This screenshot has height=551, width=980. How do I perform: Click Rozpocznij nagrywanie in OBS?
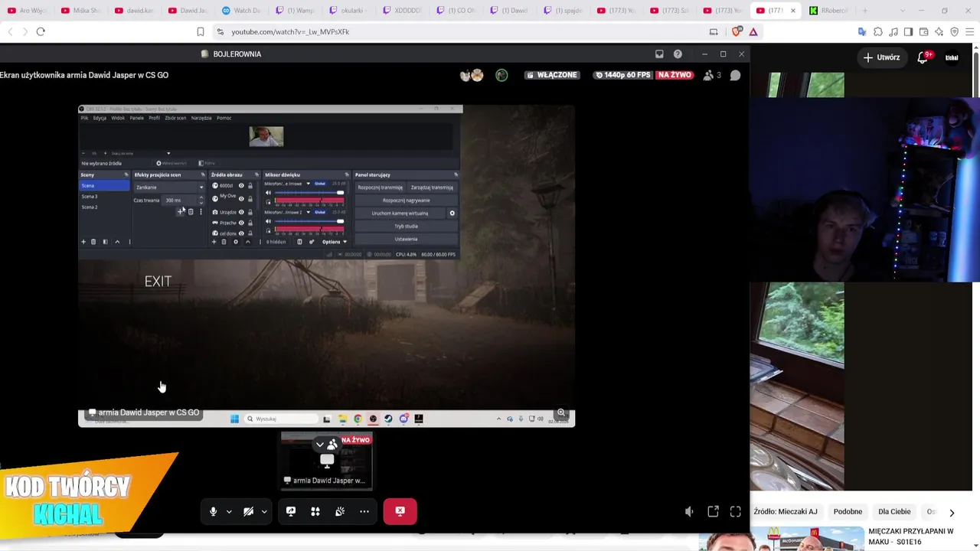[x=406, y=201]
